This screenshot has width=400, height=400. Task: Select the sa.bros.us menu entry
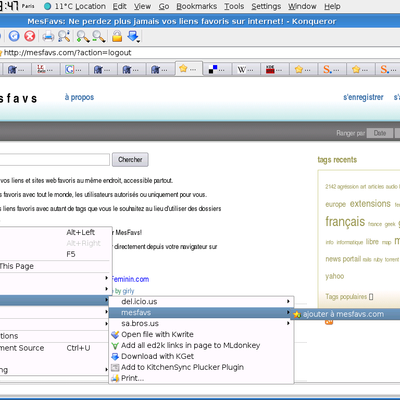(201, 323)
